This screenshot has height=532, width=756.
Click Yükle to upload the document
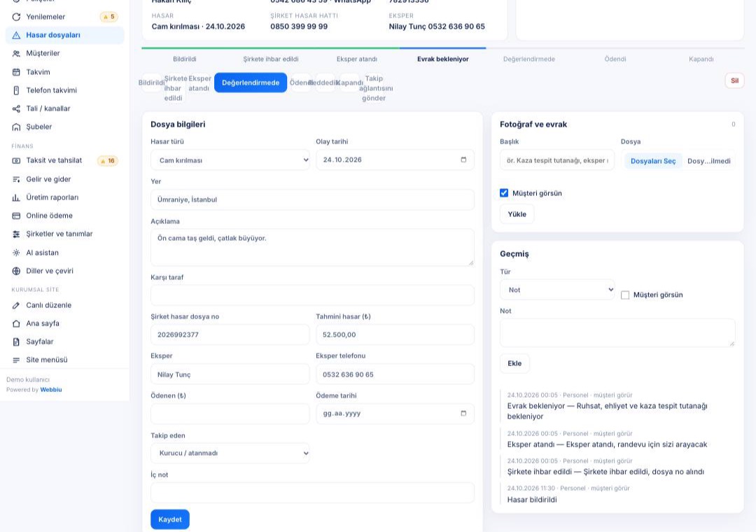coord(517,214)
